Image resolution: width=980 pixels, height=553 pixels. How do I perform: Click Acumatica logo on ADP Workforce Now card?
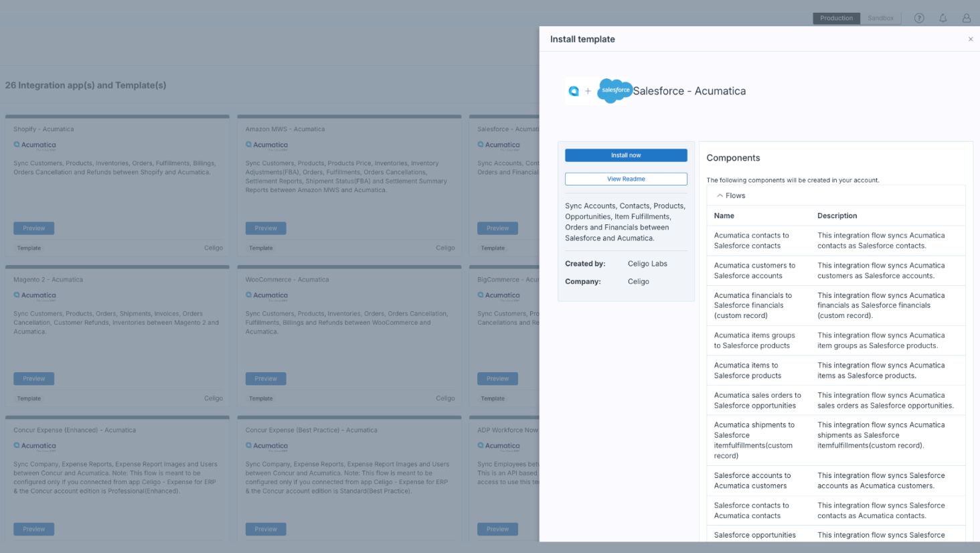click(x=499, y=446)
